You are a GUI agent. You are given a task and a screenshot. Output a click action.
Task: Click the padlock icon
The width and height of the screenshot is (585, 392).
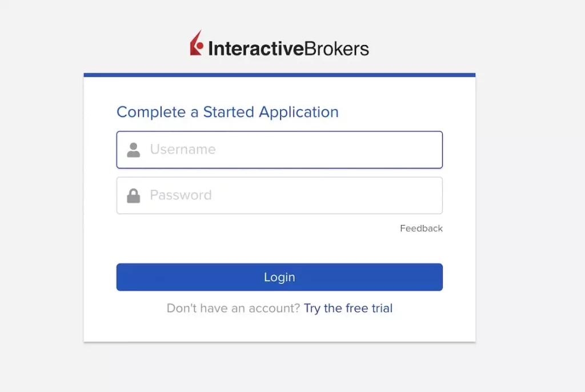[x=134, y=195]
